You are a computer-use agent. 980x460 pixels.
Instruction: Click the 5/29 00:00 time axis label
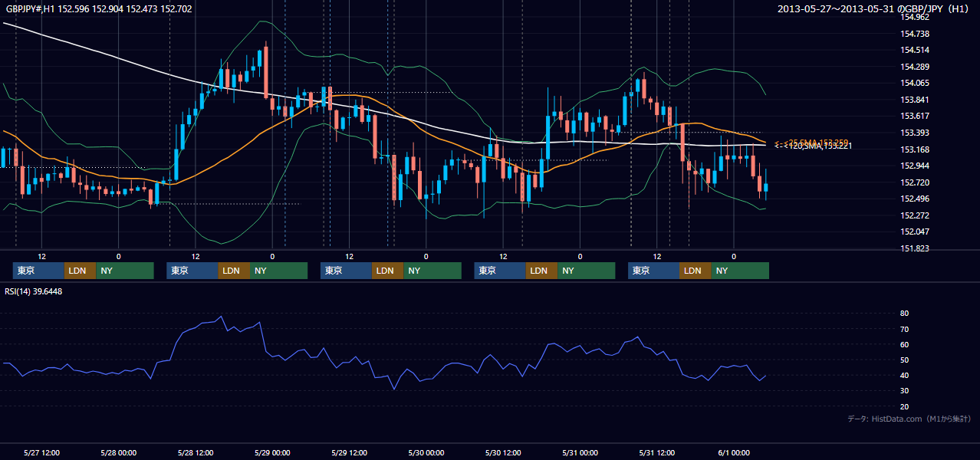272,453
